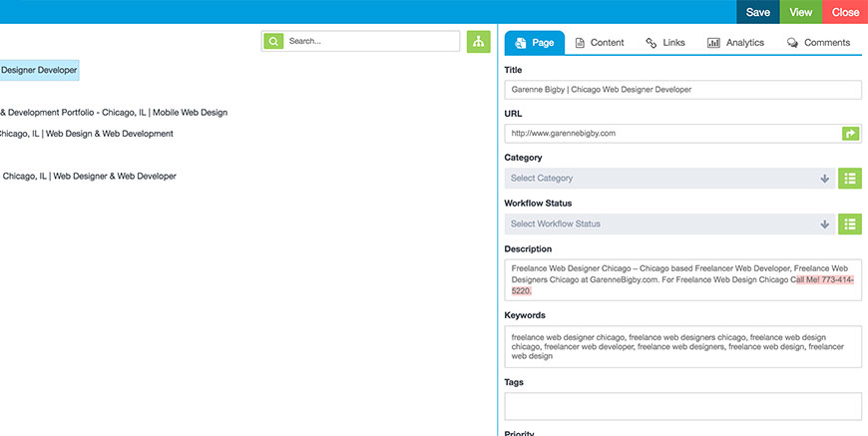Click inside the URL input field

(x=670, y=133)
